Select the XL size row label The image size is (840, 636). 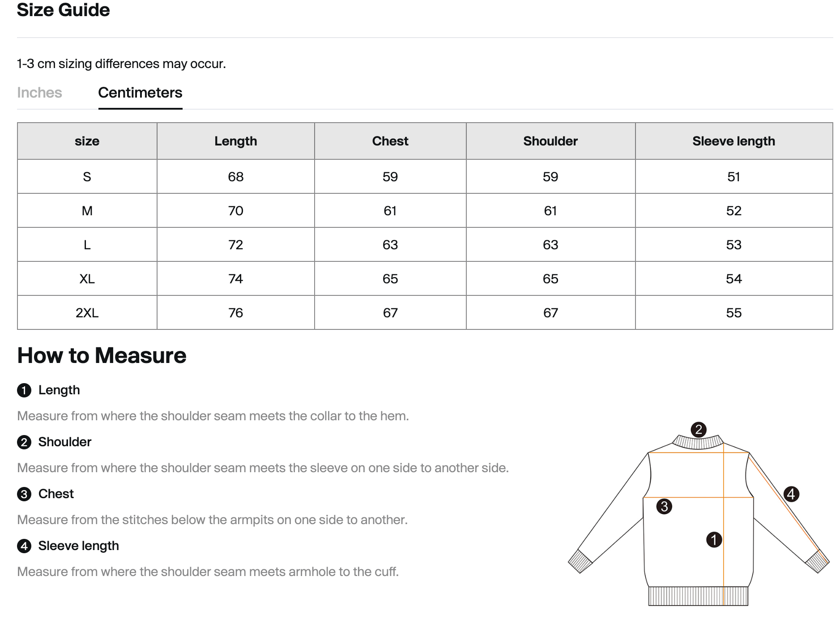87,279
